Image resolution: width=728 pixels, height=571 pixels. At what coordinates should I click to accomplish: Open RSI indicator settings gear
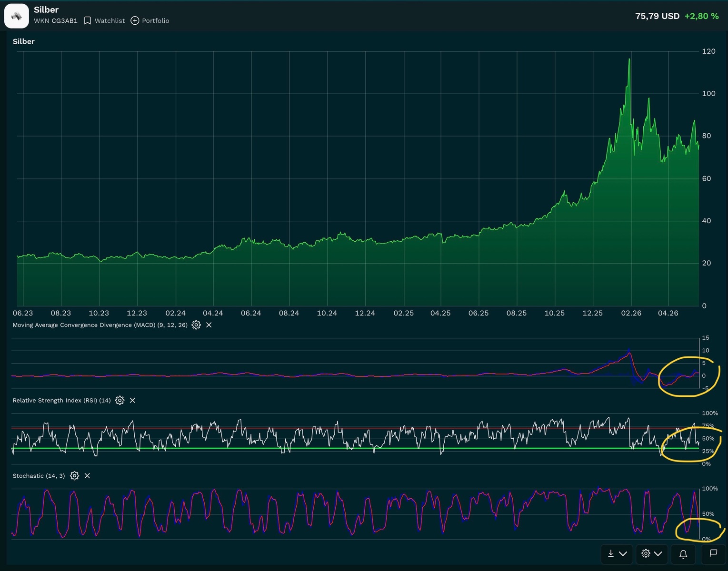(120, 400)
